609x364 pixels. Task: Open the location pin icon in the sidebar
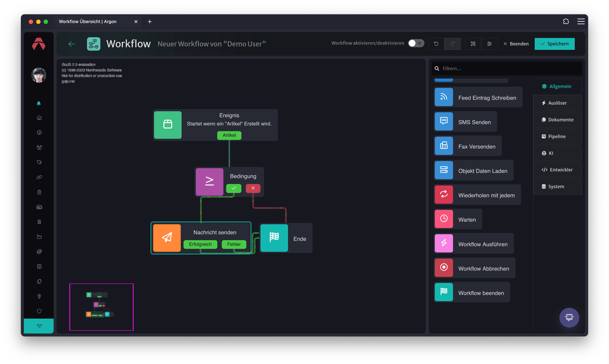pyautogui.click(x=39, y=296)
